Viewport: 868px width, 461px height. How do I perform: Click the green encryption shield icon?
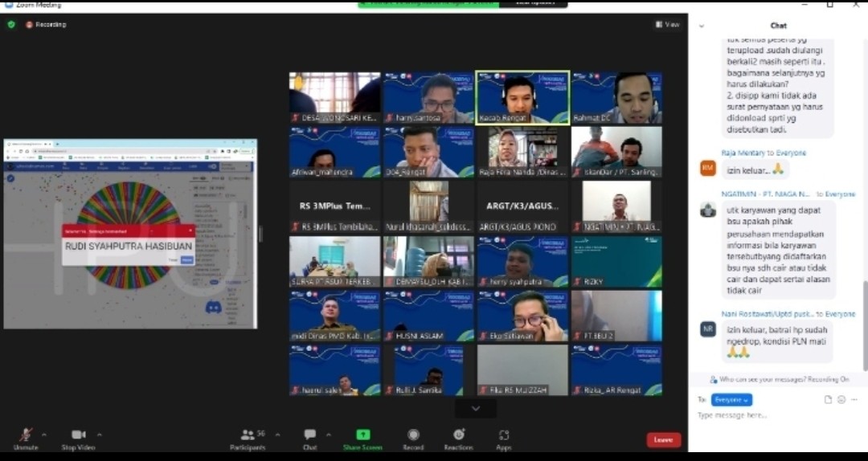coord(11,25)
